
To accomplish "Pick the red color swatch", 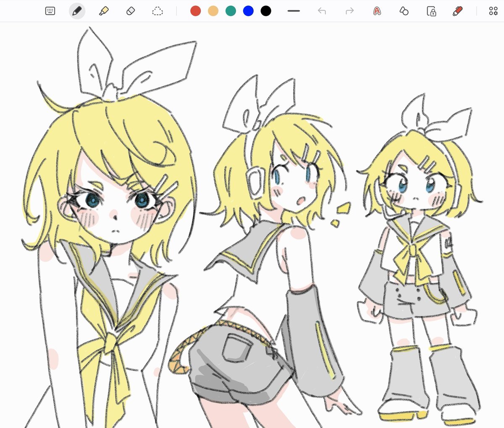I will point(196,11).
